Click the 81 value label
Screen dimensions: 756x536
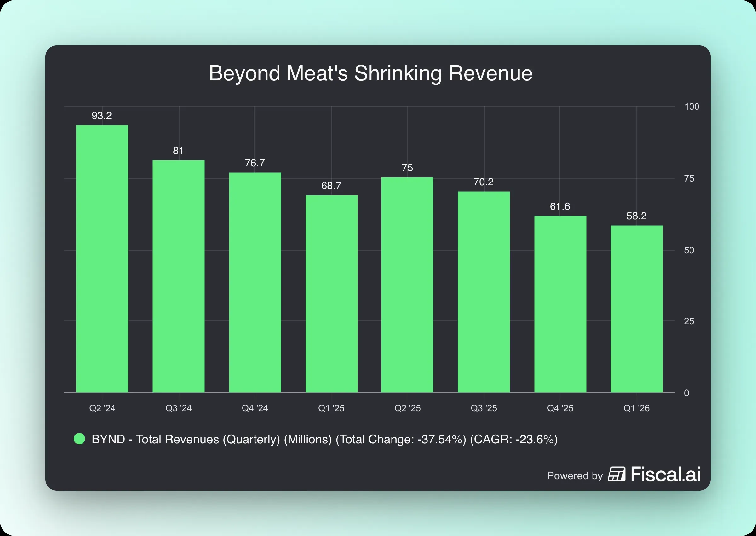coord(178,151)
